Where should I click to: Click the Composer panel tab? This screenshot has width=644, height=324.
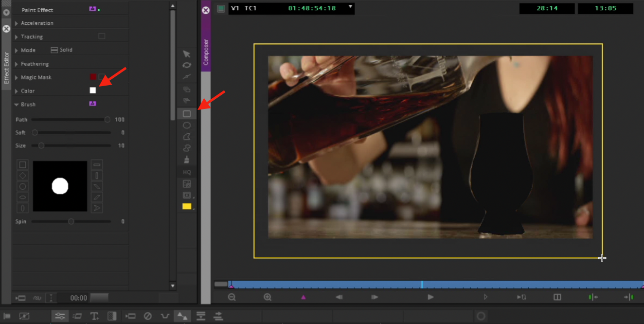(x=206, y=52)
